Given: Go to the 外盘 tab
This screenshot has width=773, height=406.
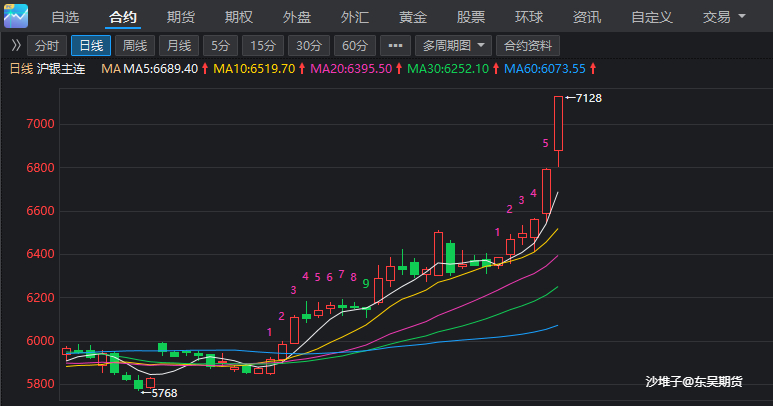Looking at the screenshot, I should [x=297, y=17].
